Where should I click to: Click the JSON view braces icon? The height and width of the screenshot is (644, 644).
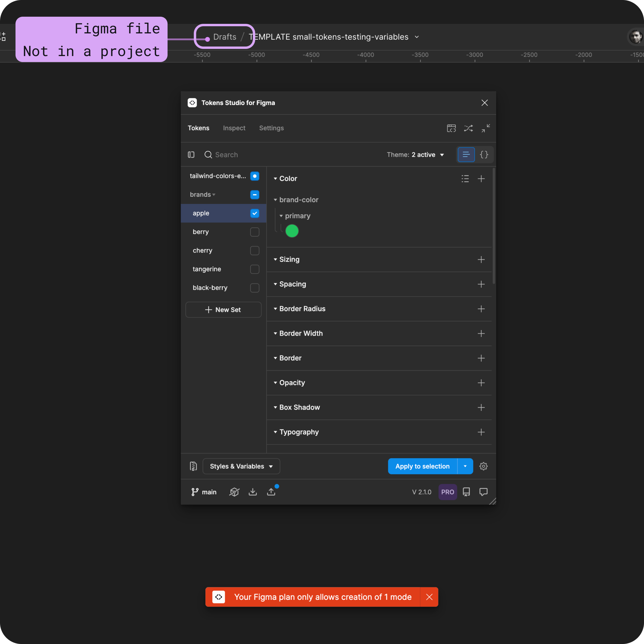click(484, 155)
